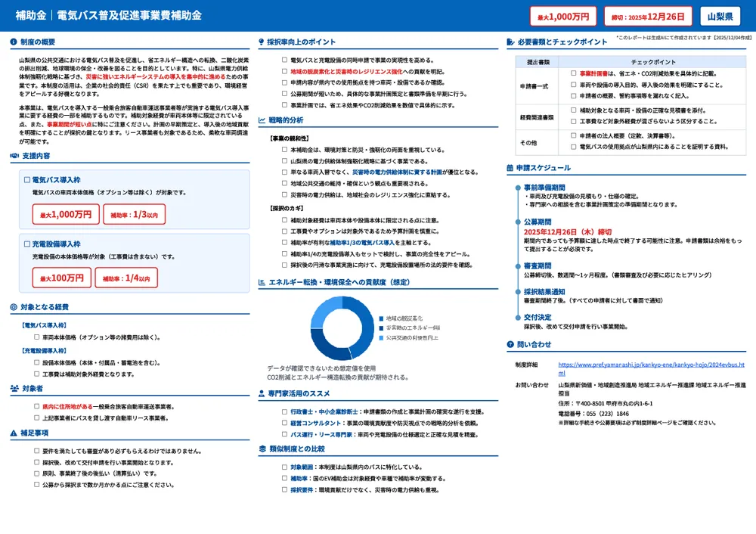Check the 車両本体価格 expense checkbox

[37, 337]
